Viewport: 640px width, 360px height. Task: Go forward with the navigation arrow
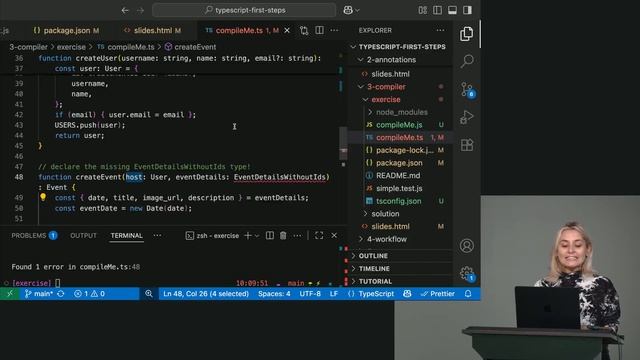[x=140, y=10]
